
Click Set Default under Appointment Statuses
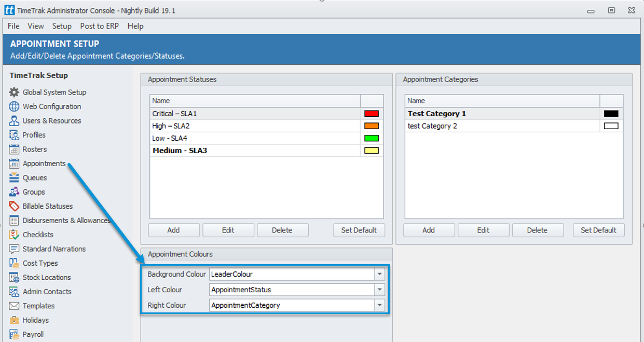359,230
